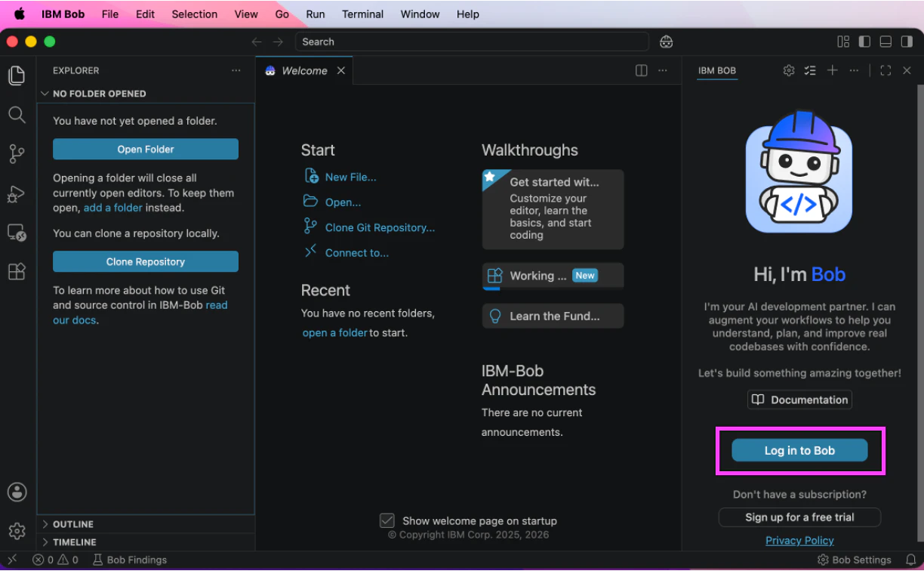
Task: Click the Search command center field
Action: pos(472,42)
